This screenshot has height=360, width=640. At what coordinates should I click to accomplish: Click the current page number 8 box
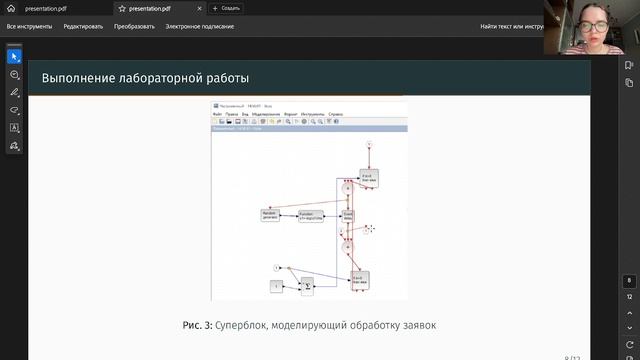tap(629, 281)
